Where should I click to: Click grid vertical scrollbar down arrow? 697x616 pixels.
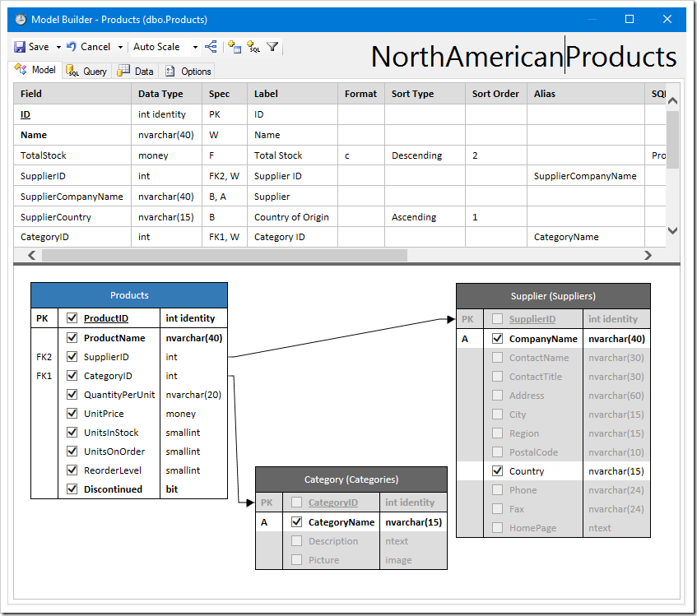(672, 230)
